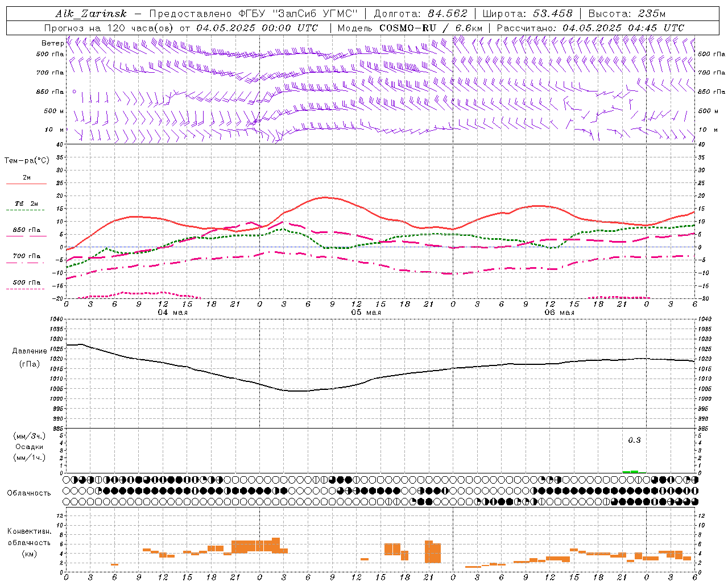Click the Тем-ра(°C) axis title

click(27, 161)
